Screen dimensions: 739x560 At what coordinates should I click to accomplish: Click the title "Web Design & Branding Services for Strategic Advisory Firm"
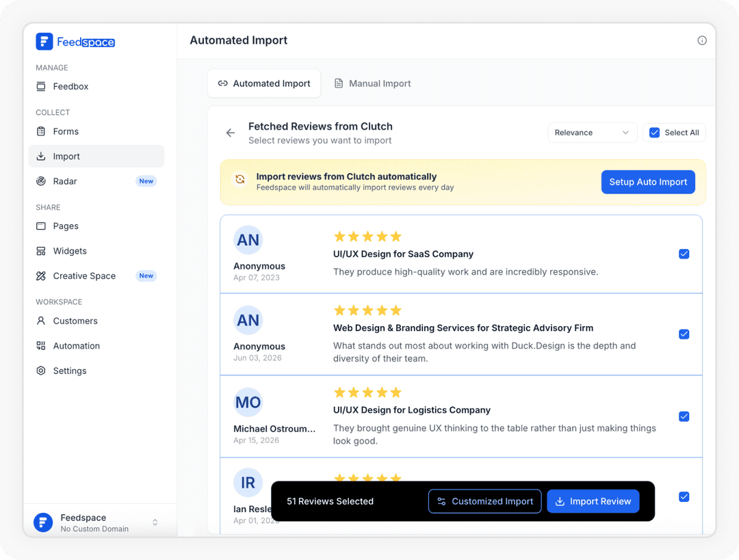pyautogui.click(x=463, y=328)
